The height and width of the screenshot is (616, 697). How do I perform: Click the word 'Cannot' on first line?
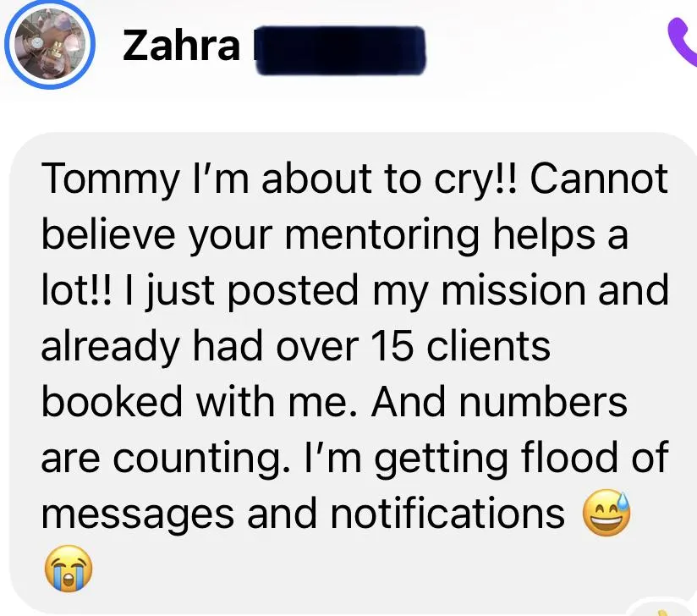tap(599, 179)
